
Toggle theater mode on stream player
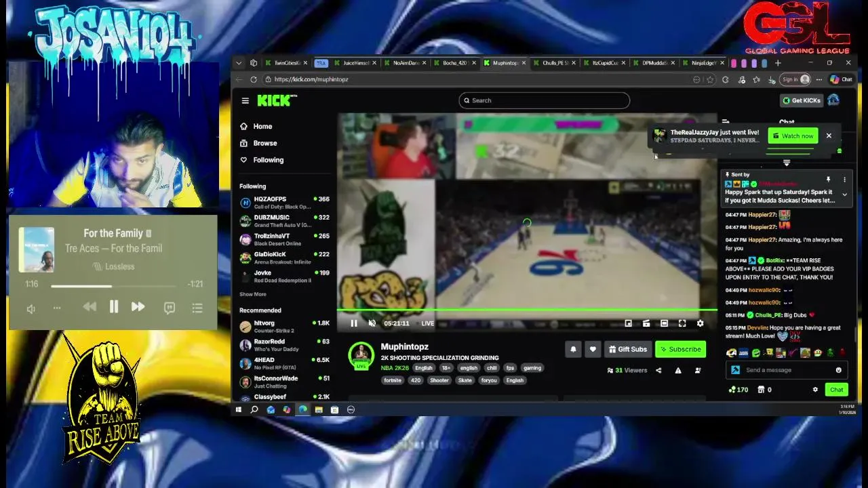[x=665, y=323]
